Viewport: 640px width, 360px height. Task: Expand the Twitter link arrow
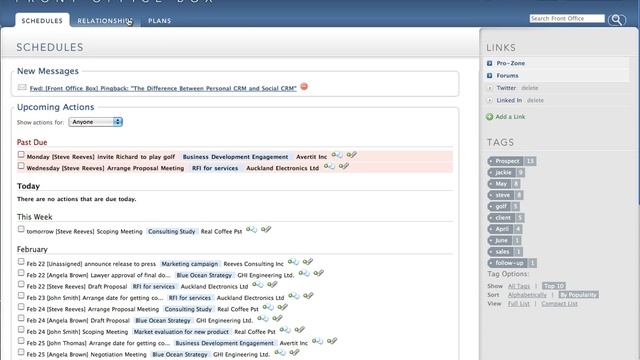pyautogui.click(x=489, y=88)
